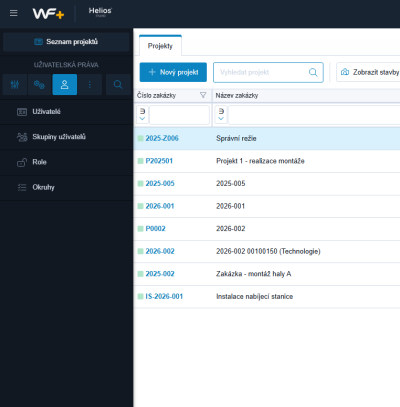Click the Nový projekt button
Image resolution: width=400 pixels, height=407 pixels.
click(173, 72)
